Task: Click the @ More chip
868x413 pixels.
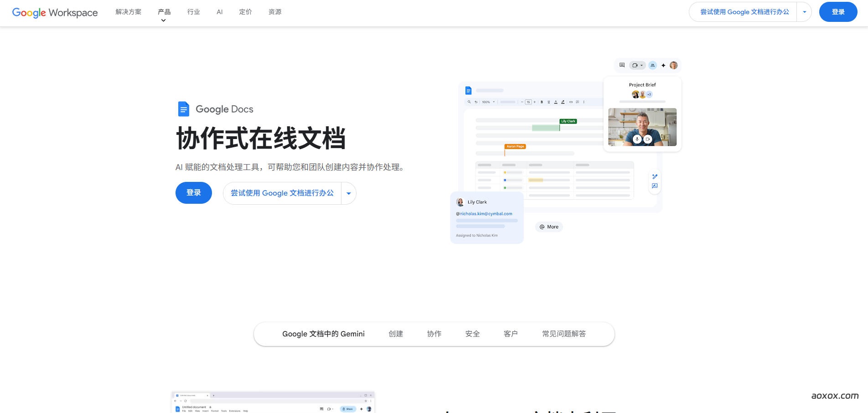Action: (549, 227)
